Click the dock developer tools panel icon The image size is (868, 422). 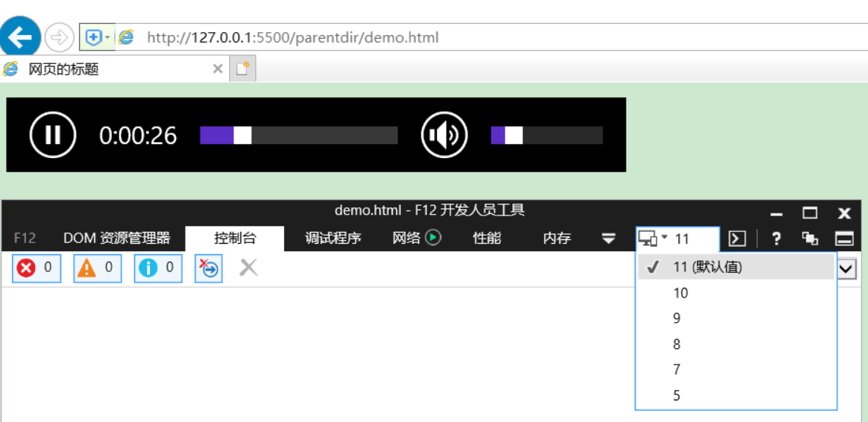[844, 239]
